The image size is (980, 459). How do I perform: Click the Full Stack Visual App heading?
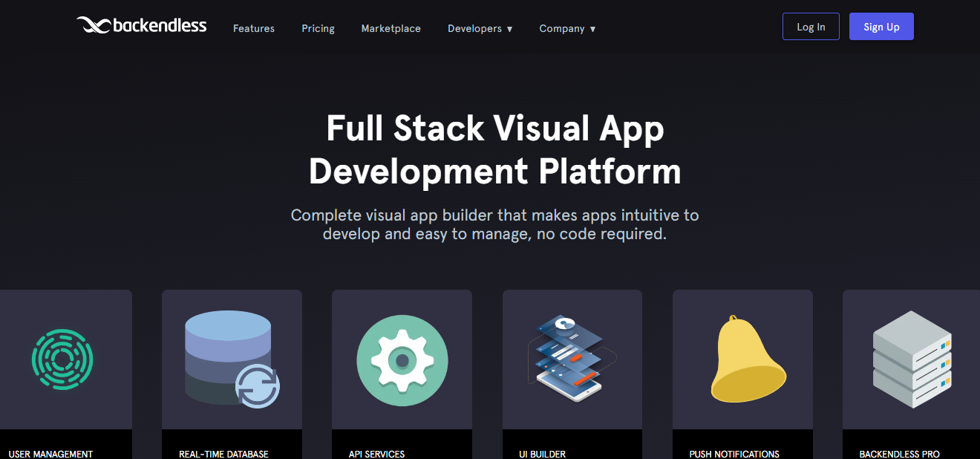pos(495,150)
